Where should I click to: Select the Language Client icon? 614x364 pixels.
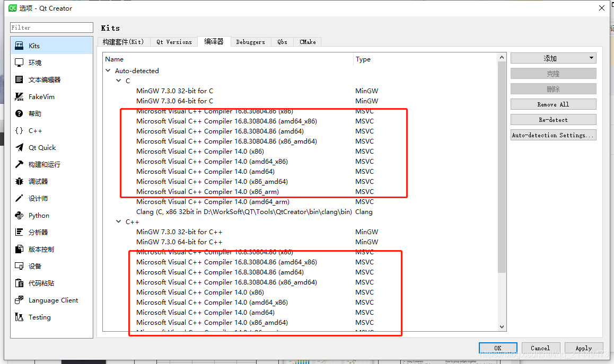[19, 300]
